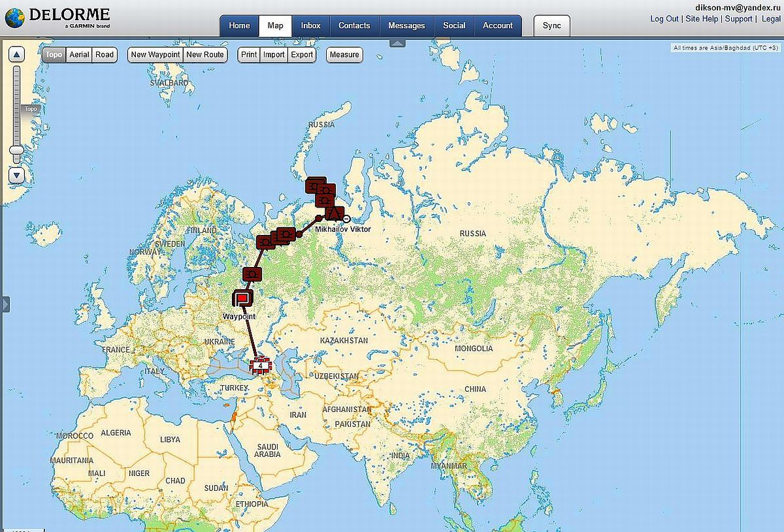Click the zoom level slider handle

point(16,150)
